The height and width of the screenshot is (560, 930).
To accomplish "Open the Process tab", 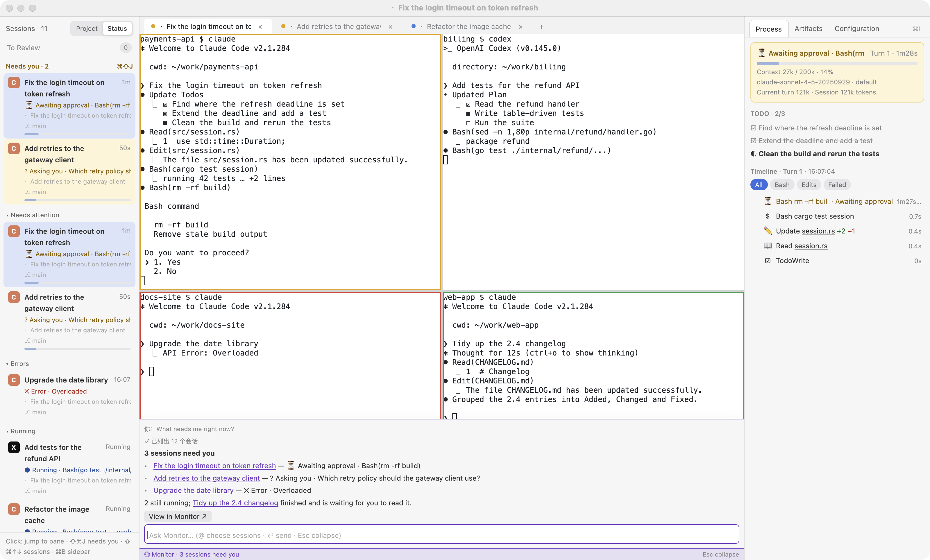I will click(768, 29).
